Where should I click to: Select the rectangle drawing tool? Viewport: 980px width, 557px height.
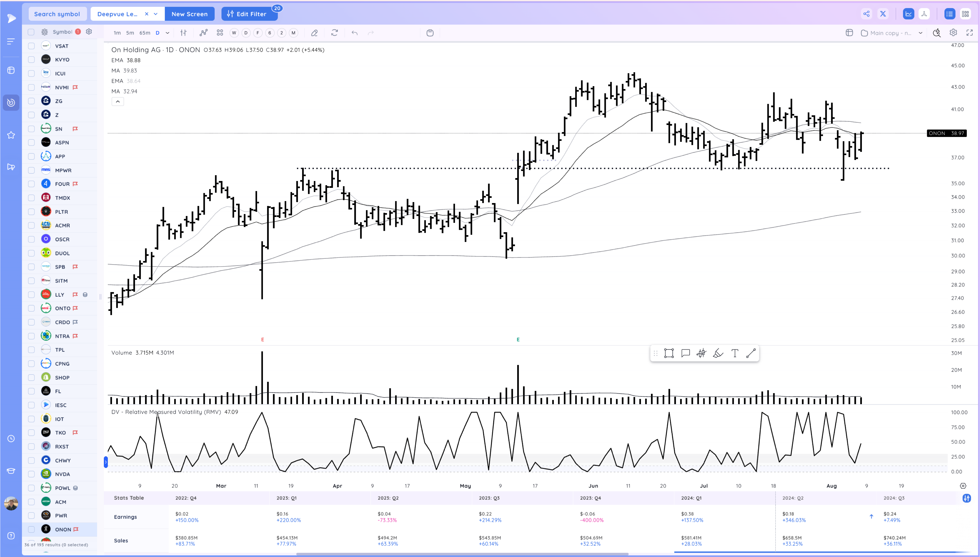669,353
